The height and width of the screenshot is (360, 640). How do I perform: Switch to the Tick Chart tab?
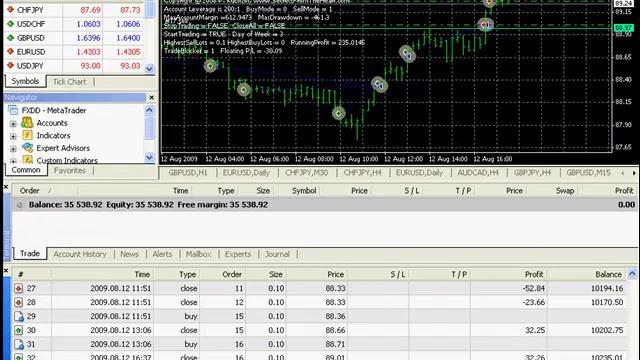coord(69,82)
